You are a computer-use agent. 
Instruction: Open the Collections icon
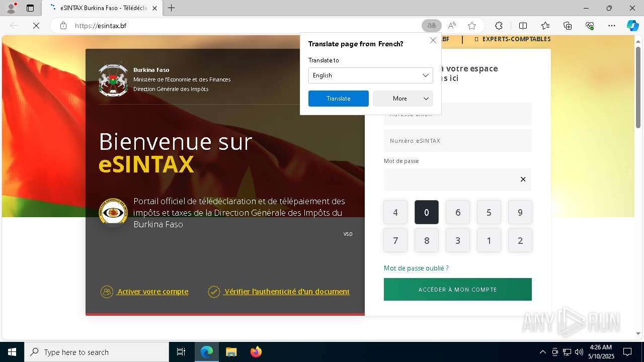pos(568,26)
